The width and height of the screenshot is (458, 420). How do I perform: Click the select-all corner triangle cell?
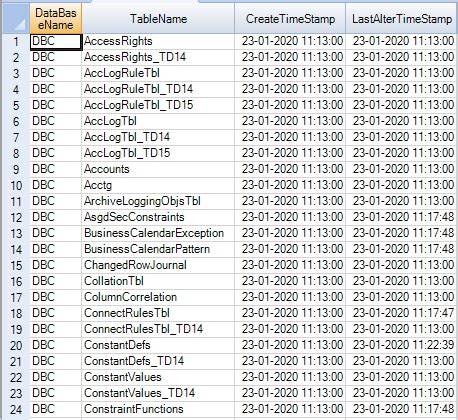tap(16, 19)
